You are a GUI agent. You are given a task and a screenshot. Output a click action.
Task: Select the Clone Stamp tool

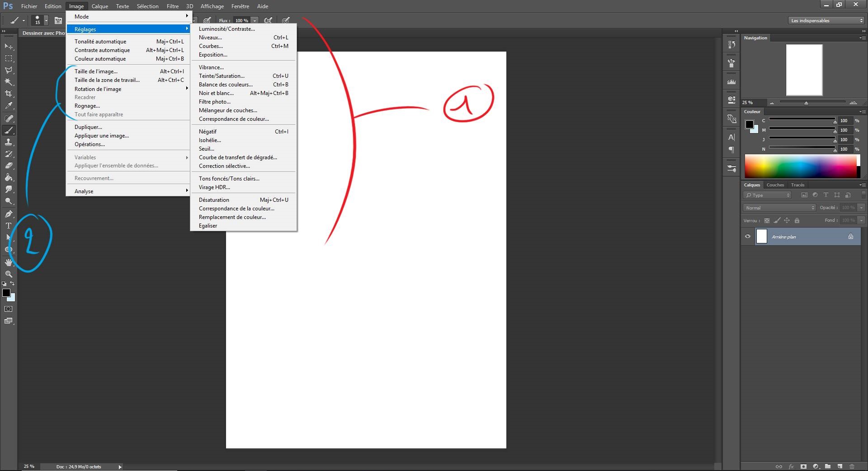point(8,142)
